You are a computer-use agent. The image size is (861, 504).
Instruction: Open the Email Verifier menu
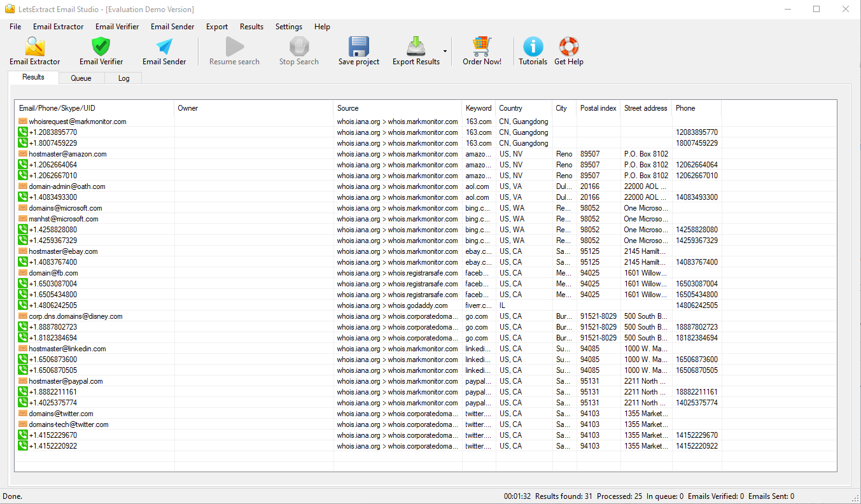[117, 27]
